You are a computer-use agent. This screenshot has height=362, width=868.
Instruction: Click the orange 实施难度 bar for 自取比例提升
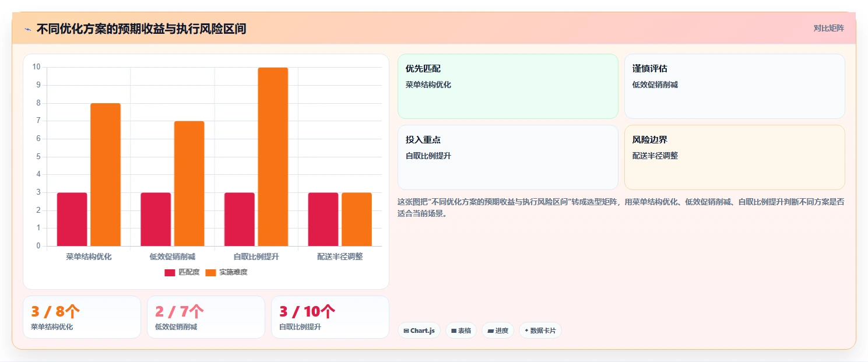click(273, 157)
